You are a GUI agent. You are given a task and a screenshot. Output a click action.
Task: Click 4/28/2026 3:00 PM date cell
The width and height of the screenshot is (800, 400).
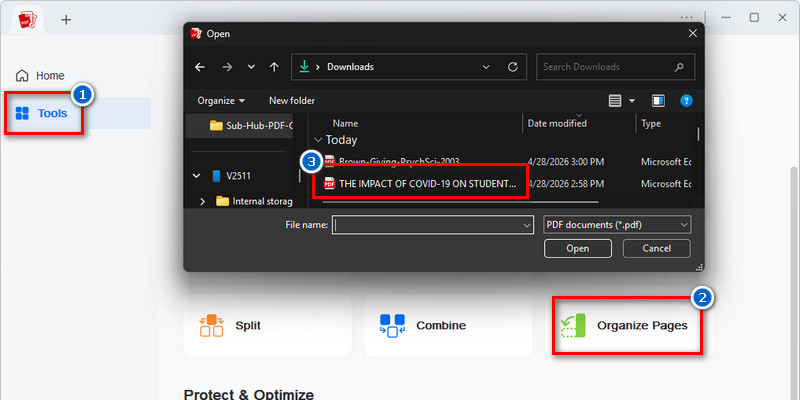pos(566,162)
